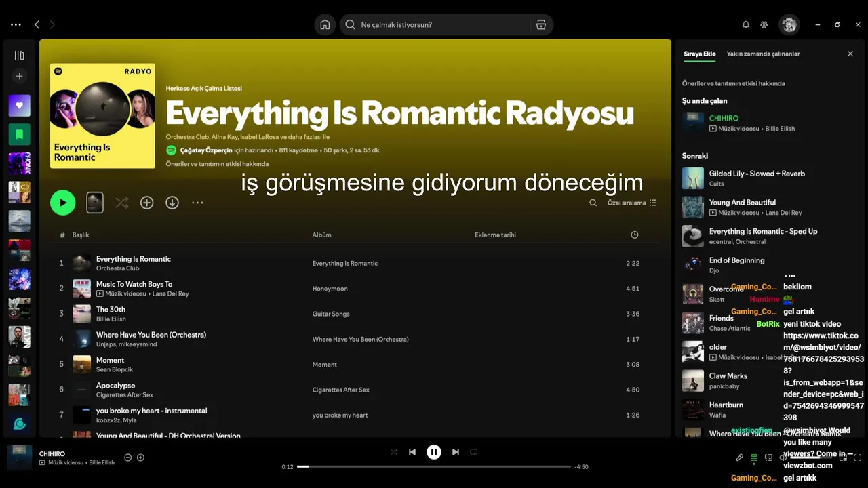
Task: Close the queue panel with X
Action: tap(850, 54)
